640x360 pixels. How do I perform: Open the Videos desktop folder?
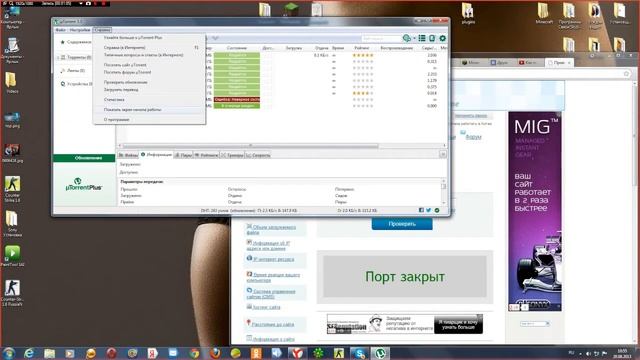(x=12, y=82)
